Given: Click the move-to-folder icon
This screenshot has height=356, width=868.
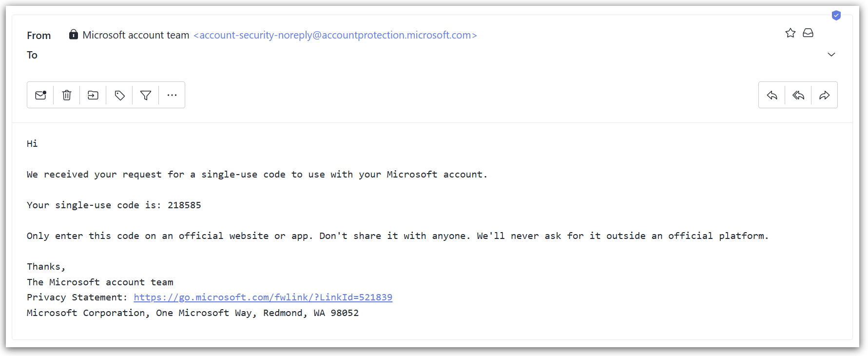Looking at the screenshot, I should pos(93,95).
